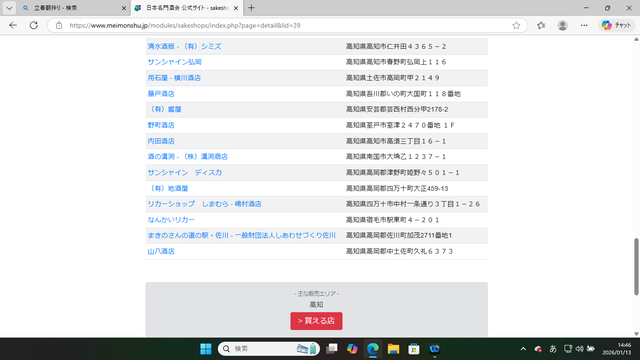This screenshot has height=360, width=640.
Task: Open 用石屋 - 横川酒店 link
Action: [x=174, y=78]
